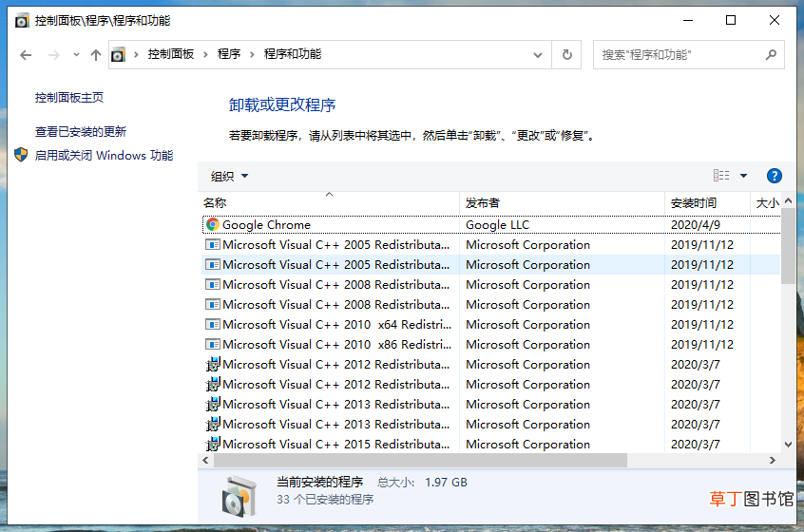Open the blue help question mark
804x532 pixels.
[x=774, y=176]
